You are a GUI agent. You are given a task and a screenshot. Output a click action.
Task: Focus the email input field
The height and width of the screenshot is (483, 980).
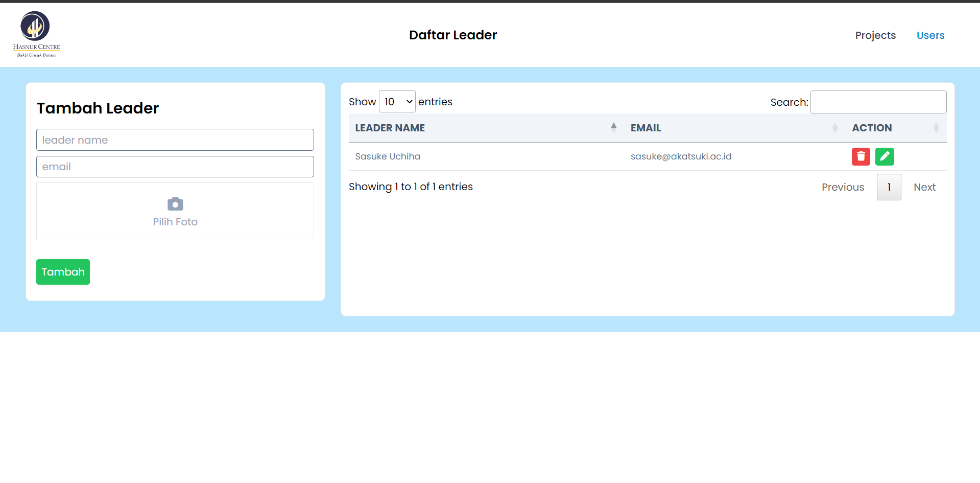click(x=175, y=167)
